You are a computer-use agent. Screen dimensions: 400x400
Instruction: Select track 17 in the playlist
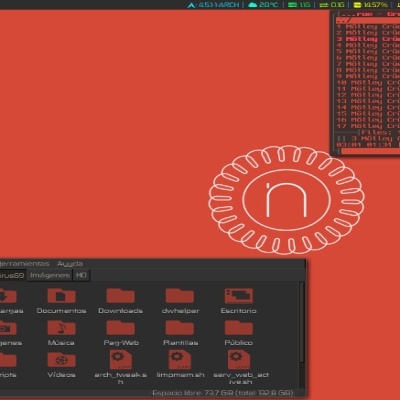point(368,126)
